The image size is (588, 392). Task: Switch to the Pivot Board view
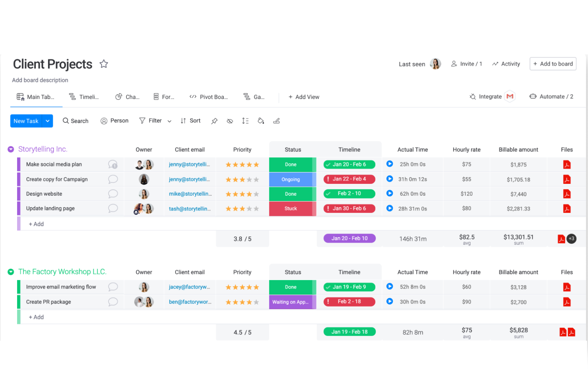pyautogui.click(x=209, y=97)
